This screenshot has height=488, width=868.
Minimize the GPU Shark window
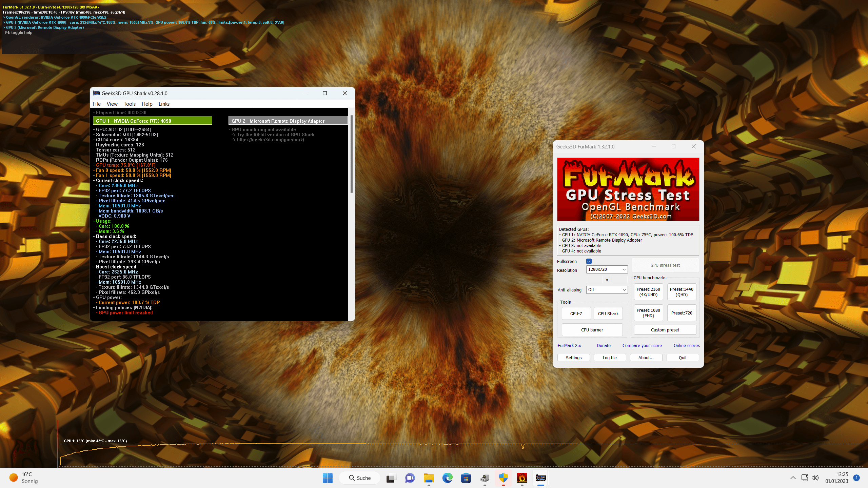[x=305, y=93]
